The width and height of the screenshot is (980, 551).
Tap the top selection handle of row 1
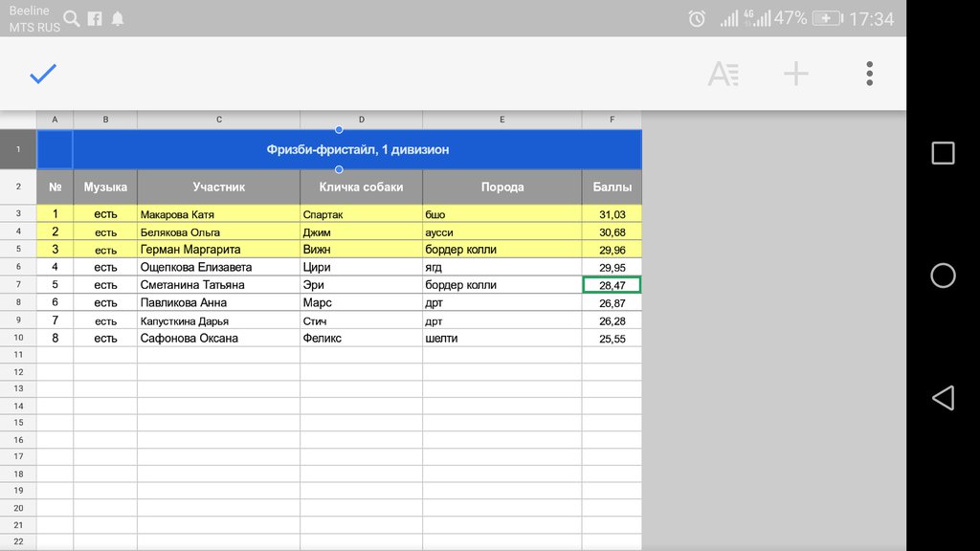(339, 130)
